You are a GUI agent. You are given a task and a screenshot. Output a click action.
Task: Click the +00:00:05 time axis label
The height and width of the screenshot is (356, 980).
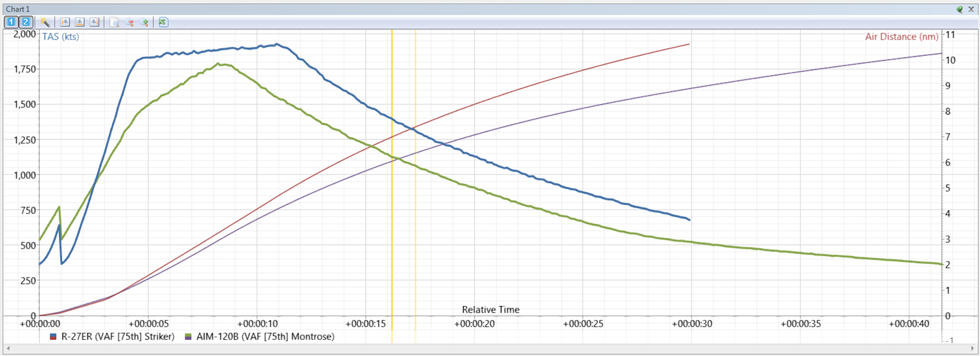pyautogui.click(x=148, y=324)
